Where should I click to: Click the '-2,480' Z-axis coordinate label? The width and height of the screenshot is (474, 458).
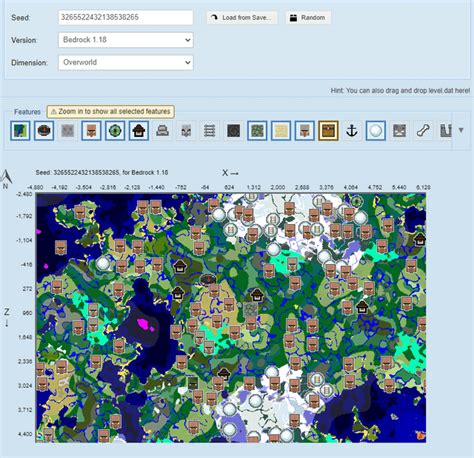pos(24,194)
